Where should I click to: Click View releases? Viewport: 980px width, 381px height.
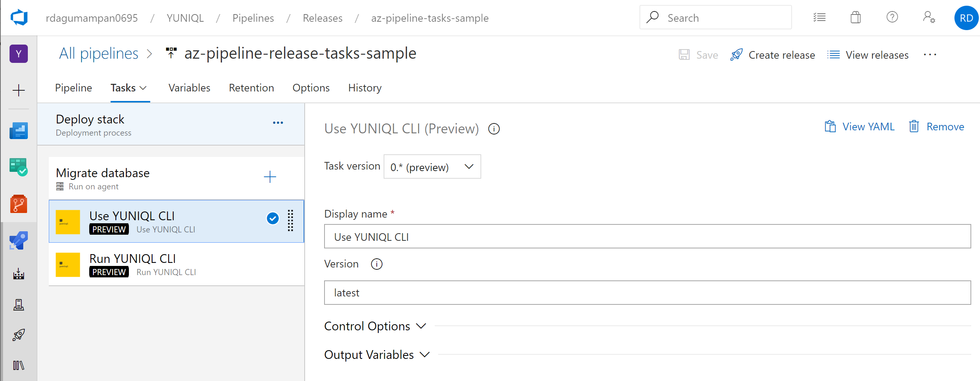pos(868,55)
